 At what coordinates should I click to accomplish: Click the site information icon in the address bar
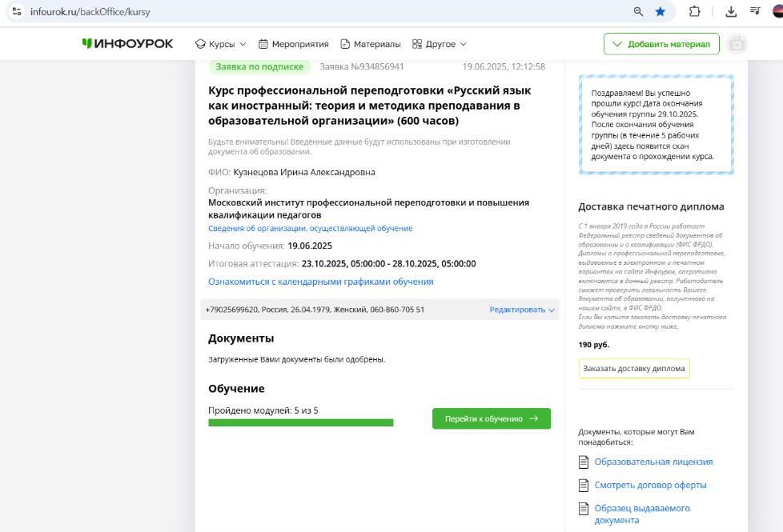[16, 12]
